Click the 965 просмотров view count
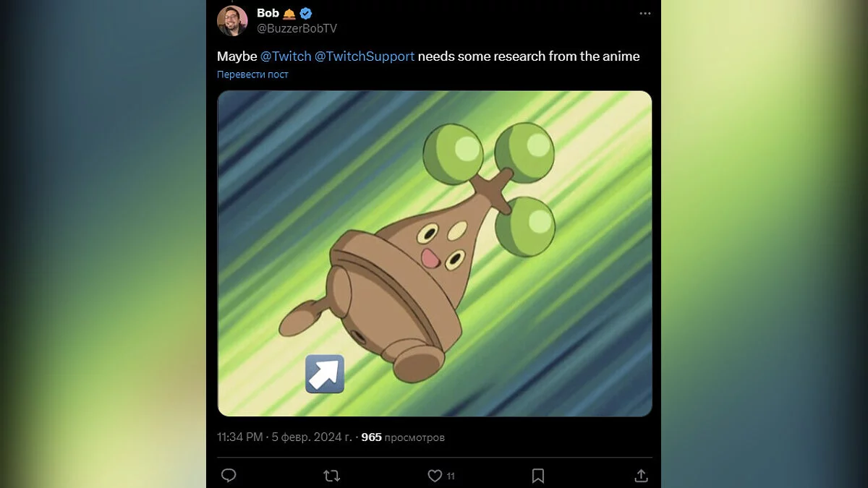Image resolution: width=868 pixels, height=488 pixels. coord(403,437)
